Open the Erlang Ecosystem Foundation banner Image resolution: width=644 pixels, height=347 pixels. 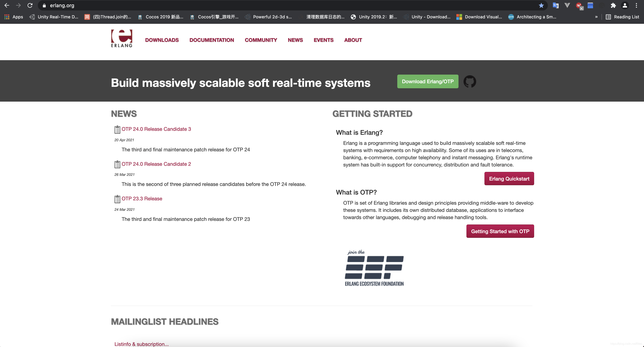pos(374,268)
